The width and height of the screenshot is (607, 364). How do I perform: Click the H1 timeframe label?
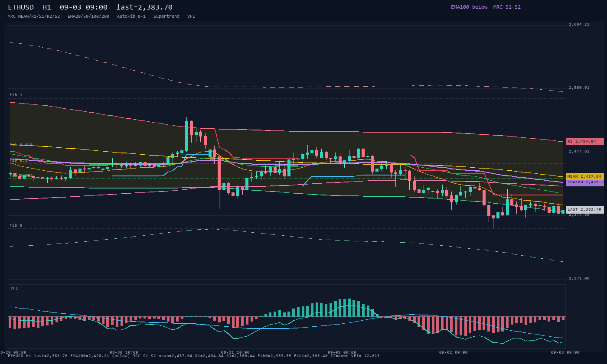(x=46, y=7)
